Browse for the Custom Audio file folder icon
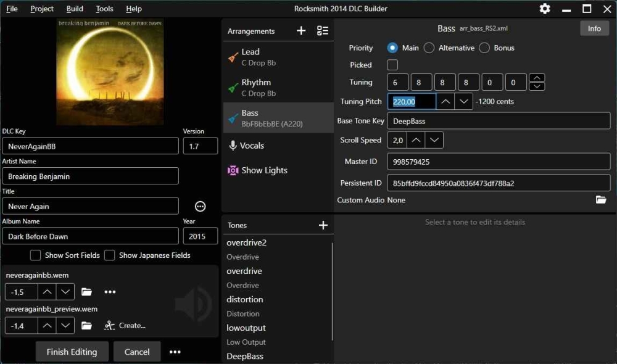 (601, 200)
